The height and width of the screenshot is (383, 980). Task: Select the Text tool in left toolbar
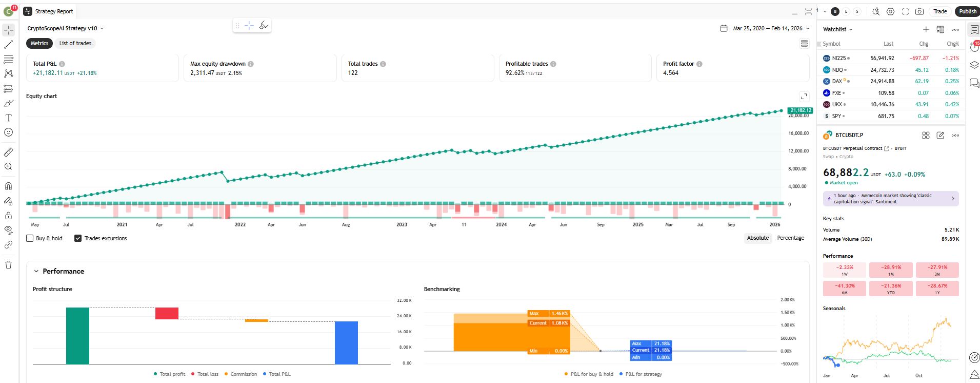click(9, 118)
